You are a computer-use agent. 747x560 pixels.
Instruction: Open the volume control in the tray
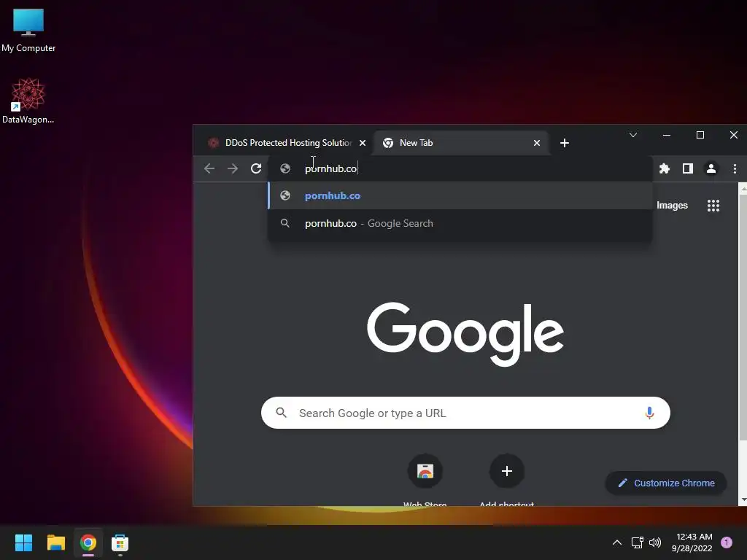(655, 542)
